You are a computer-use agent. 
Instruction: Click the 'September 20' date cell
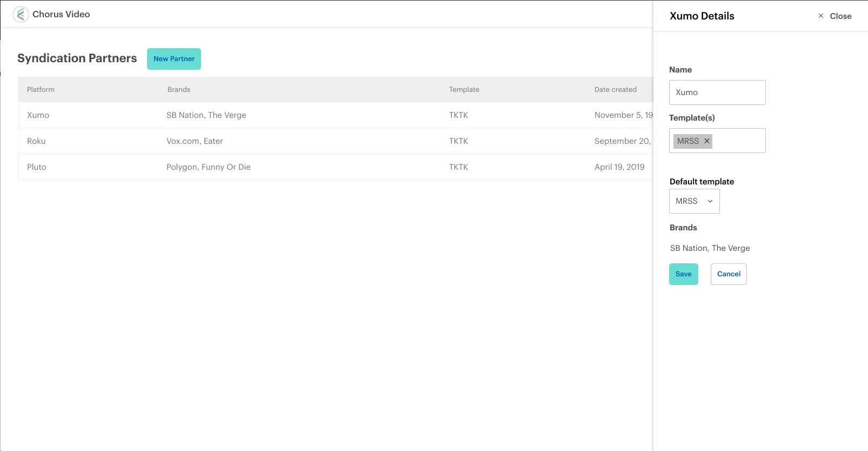coord(623,141)
